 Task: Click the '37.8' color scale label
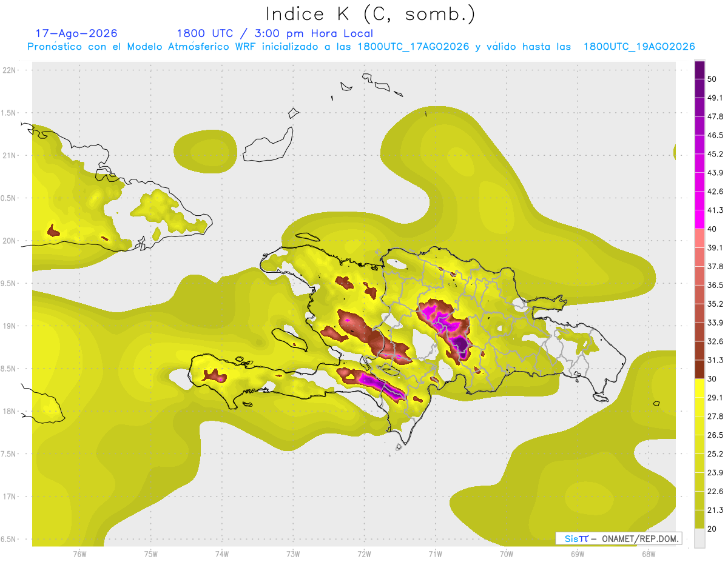(x=715, y=266)
